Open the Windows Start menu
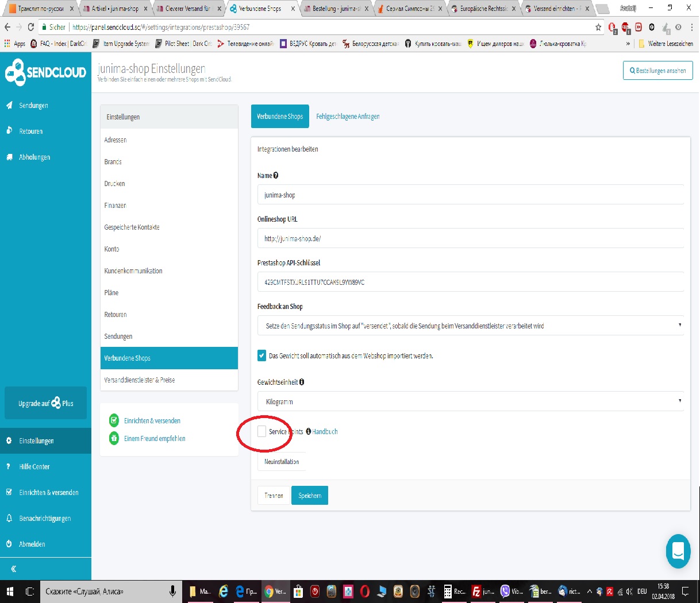Viewport: 700px width, 603px height. (10, 591)
